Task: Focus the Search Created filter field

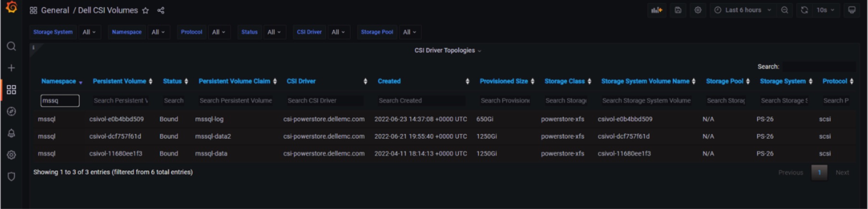Action: 422,101
